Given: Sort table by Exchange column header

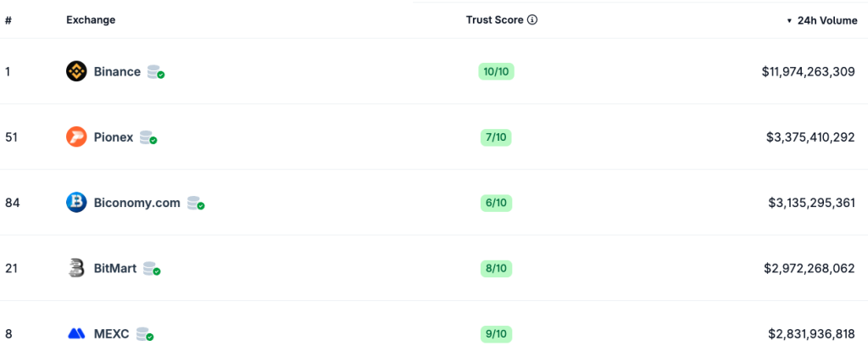Looking at the screenshot, I should (x=91, y=20).
